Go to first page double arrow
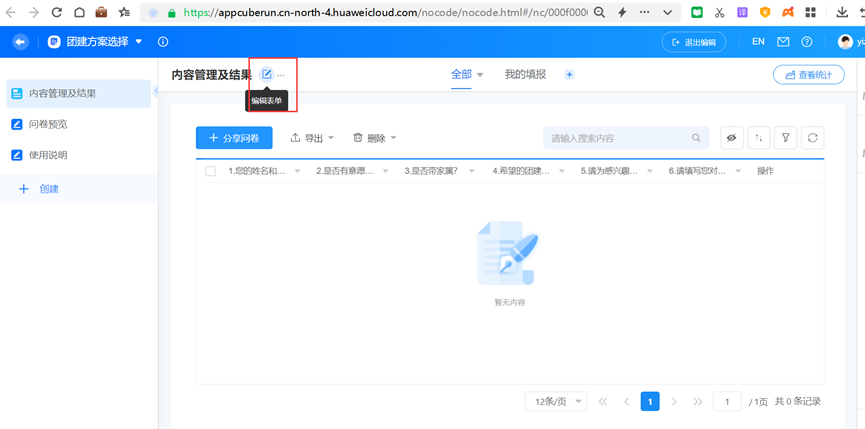The height and width of the screenshot is (429, 865). tap(602, 401)
